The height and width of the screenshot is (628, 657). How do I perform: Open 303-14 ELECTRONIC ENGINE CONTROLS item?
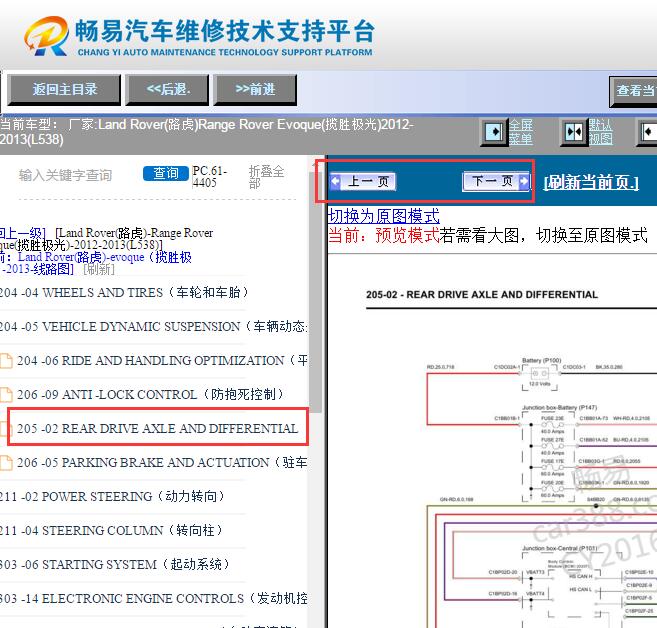coord(153,598)
